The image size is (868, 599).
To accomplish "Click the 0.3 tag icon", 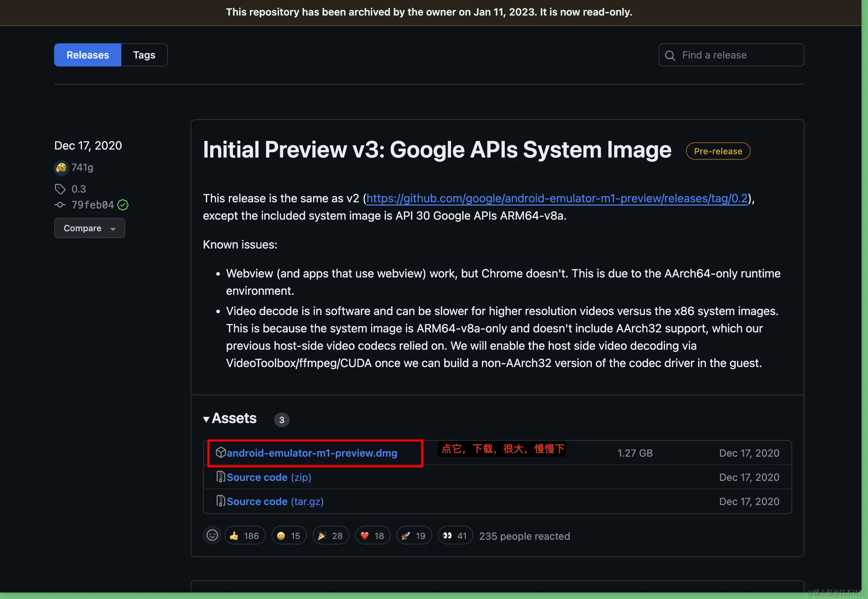I will tap(60, 189).
